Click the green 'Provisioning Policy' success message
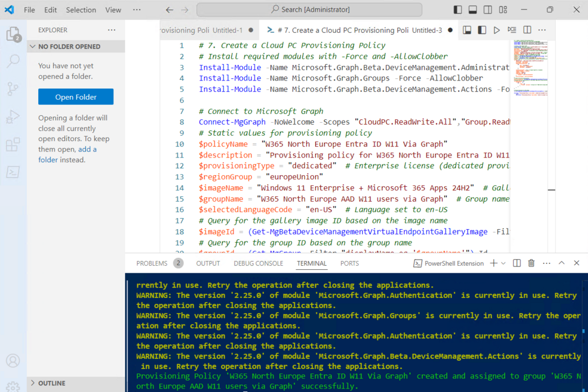This screenshot has width=588, height=392. tap(358, 381)
